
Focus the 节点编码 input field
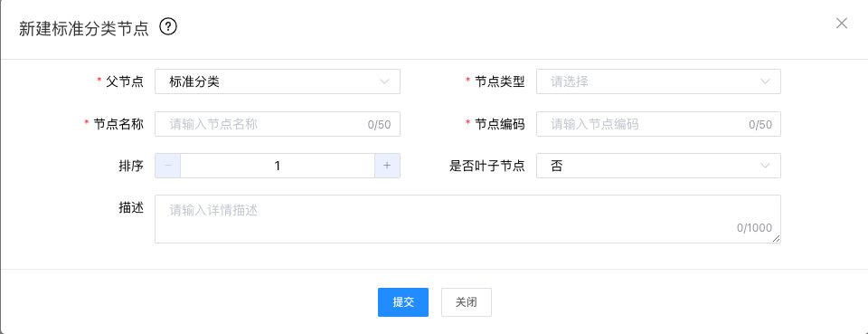click(659, 124)
